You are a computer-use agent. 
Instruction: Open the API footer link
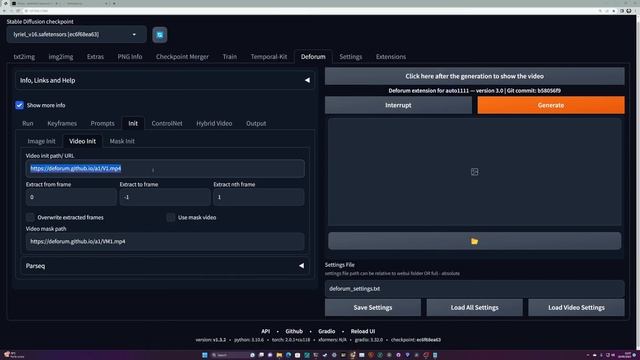pyautogui.click(x=266, y=331)
